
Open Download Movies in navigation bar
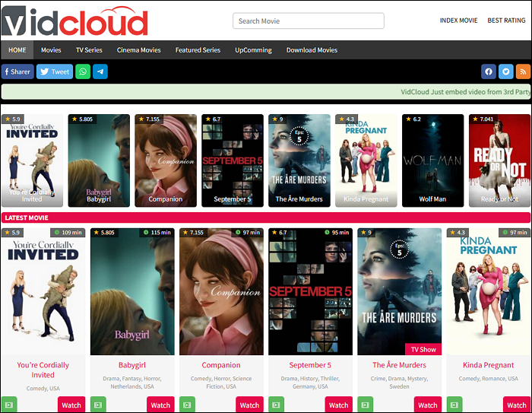point(312,50)
